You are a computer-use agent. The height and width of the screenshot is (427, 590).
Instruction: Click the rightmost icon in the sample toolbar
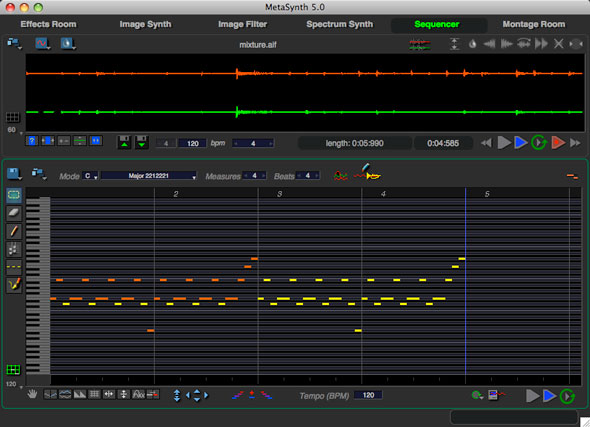point(576,44)
